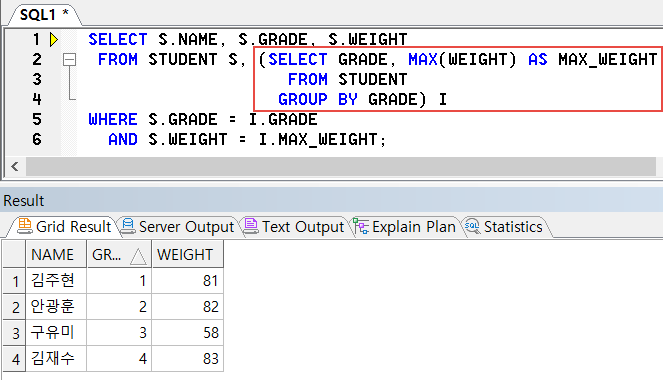The image size is (663, 380).
Task: Sort by the NAME column header
Action: click(x=56, y=254)
